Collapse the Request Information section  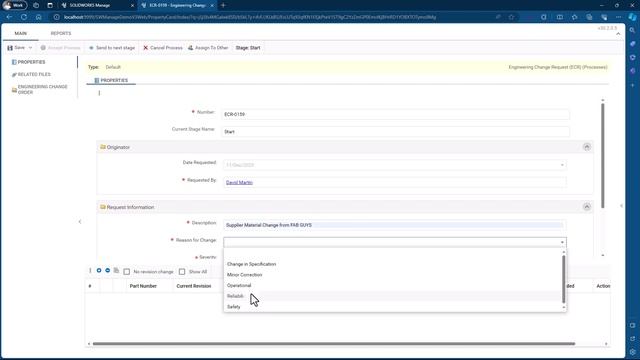coord(587,207)
